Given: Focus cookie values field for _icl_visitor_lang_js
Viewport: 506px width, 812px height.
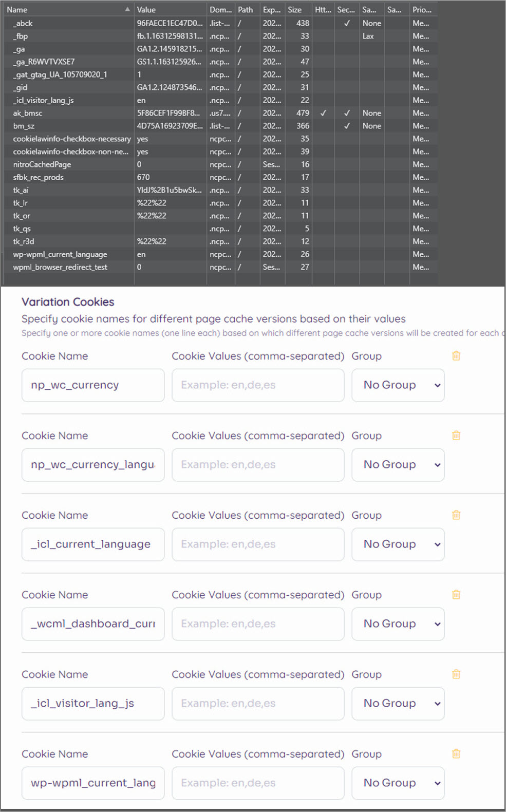Looking at the screenshot, I should 258,704.
